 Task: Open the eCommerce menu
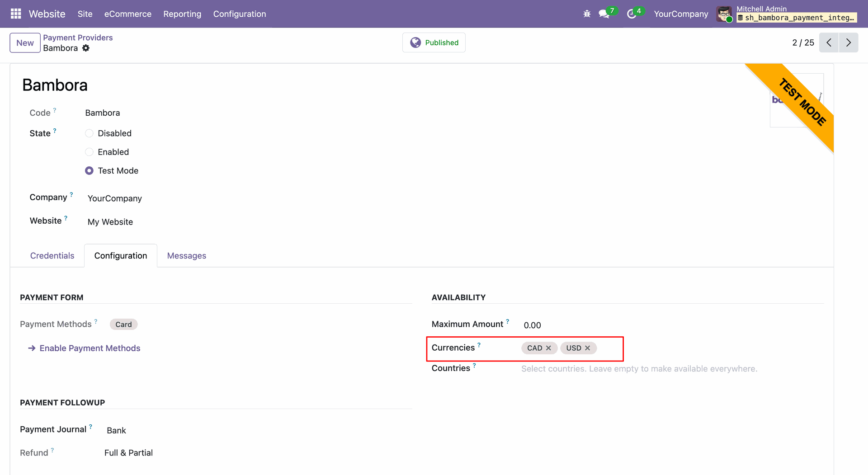(128, 14)
